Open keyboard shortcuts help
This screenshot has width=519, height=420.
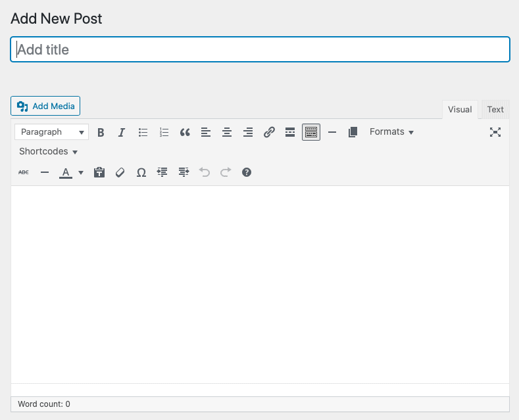tap(247, 172)
